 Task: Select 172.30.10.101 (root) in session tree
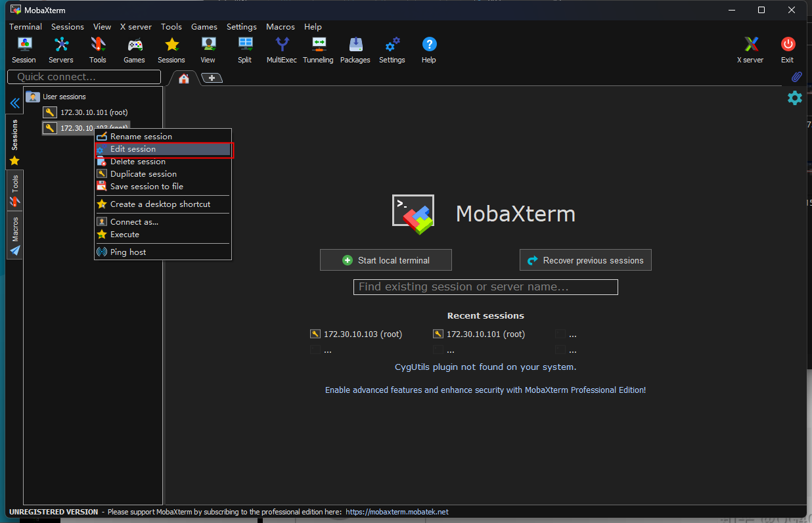(86, 112)
